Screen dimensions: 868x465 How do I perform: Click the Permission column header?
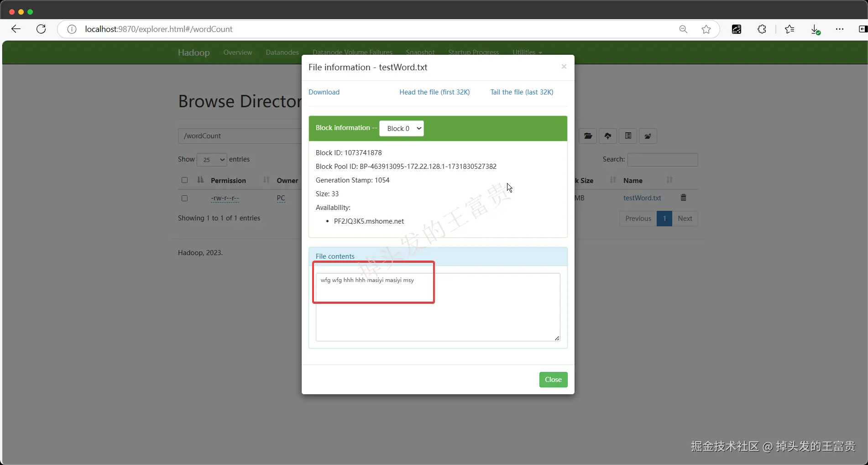tap(228, 181)
